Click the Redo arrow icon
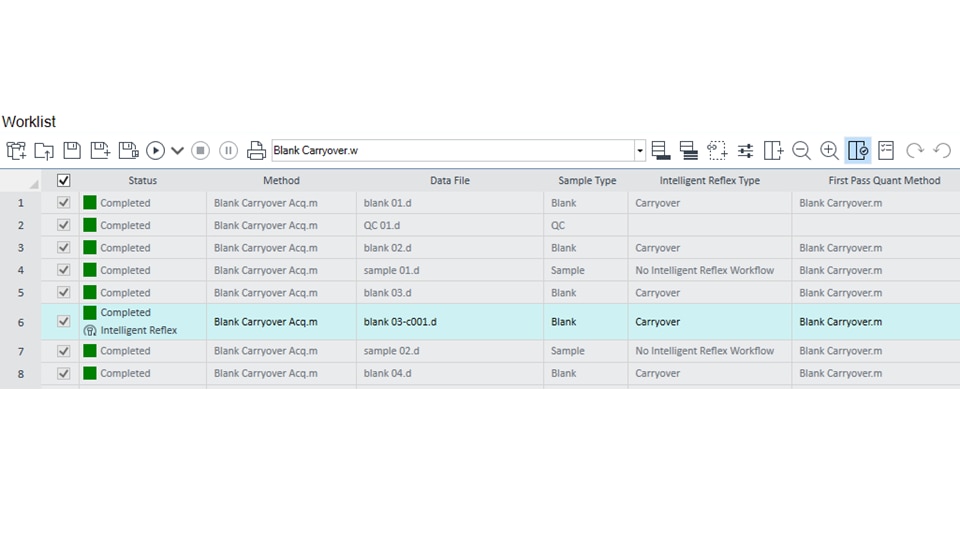The width and height of the screenshot is (960, 540). click(x=914, y=151)
